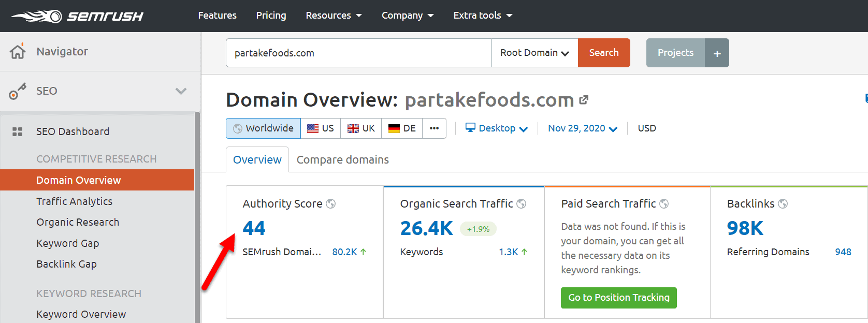The image size is (868, 323).
Task: Select the DE flag database
Action: (x=402, y=128)
